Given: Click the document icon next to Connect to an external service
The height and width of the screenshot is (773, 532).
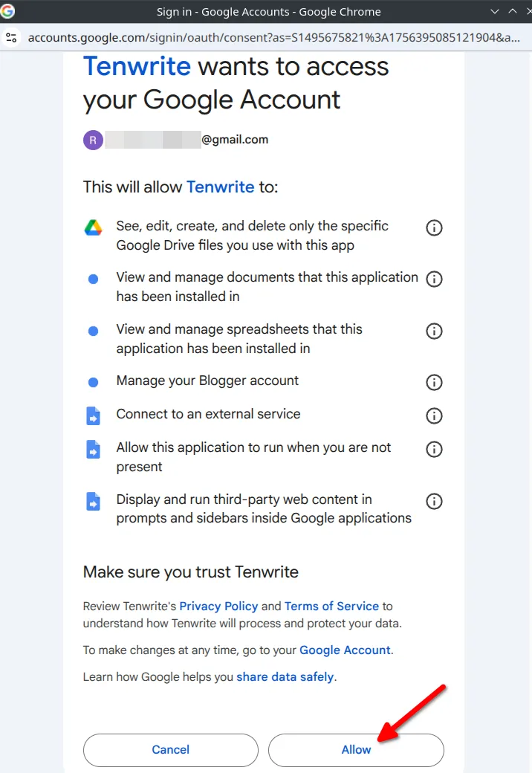Looking at the screenshot, I should (x=93, y=415).
